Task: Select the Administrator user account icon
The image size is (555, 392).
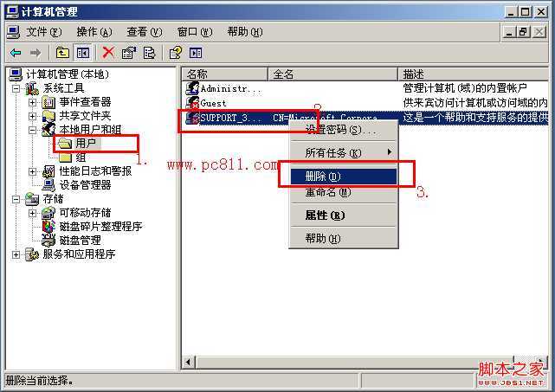Action: 192,88
